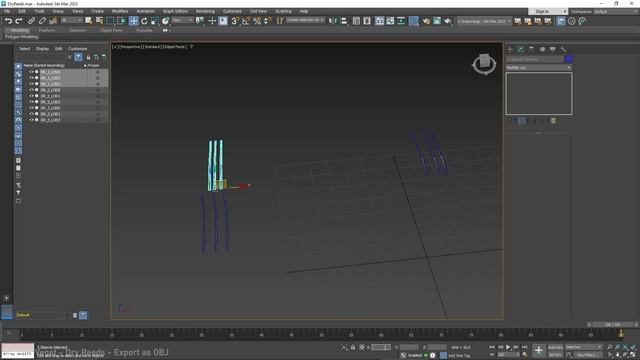Open Select by Name dialog
Screen dimensions: 640x360
(99, 21)
